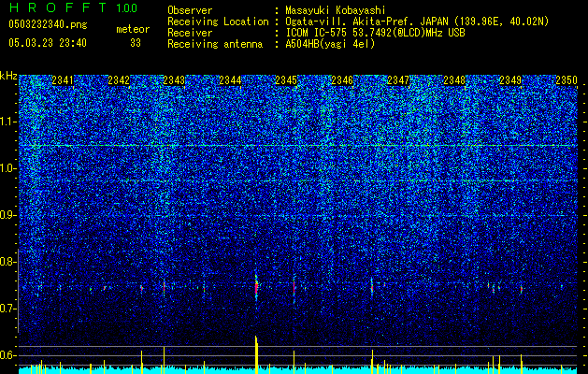The height and width of the screenshot is (374, 588).
Task: Click the 1.0 kHz frequency tick label
Action: [x=8, y=169]
